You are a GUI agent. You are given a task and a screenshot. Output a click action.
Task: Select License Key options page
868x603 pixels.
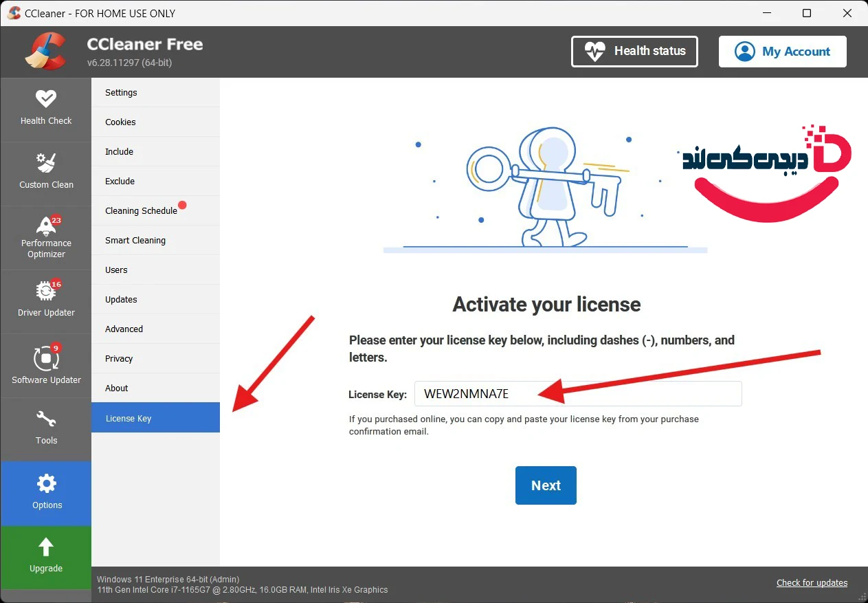(x=155, y=418)
